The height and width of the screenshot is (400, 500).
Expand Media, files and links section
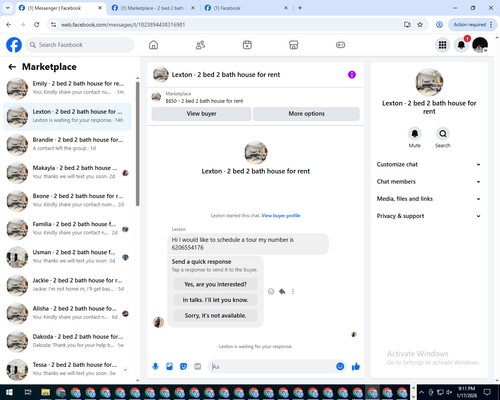pos(429,199)
